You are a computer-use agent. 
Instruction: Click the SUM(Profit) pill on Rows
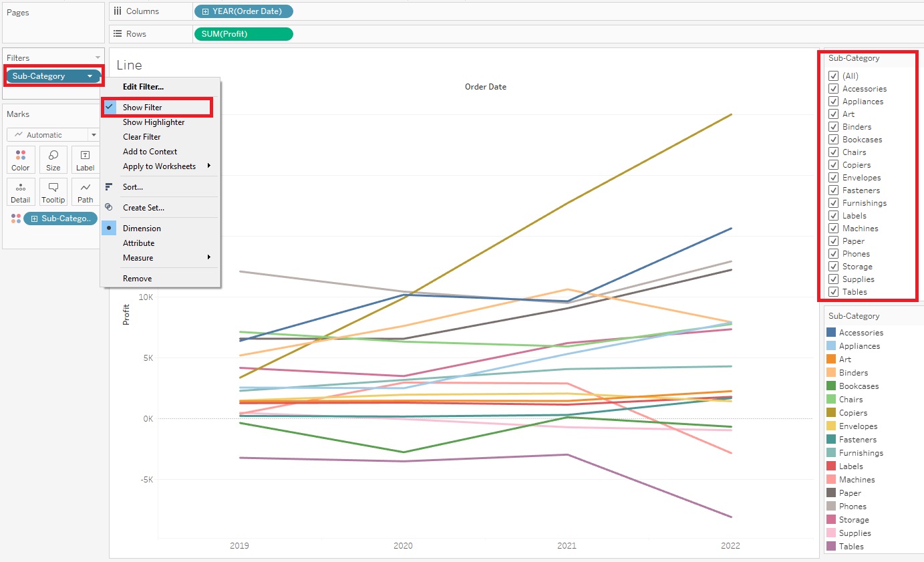click(243, 34)
